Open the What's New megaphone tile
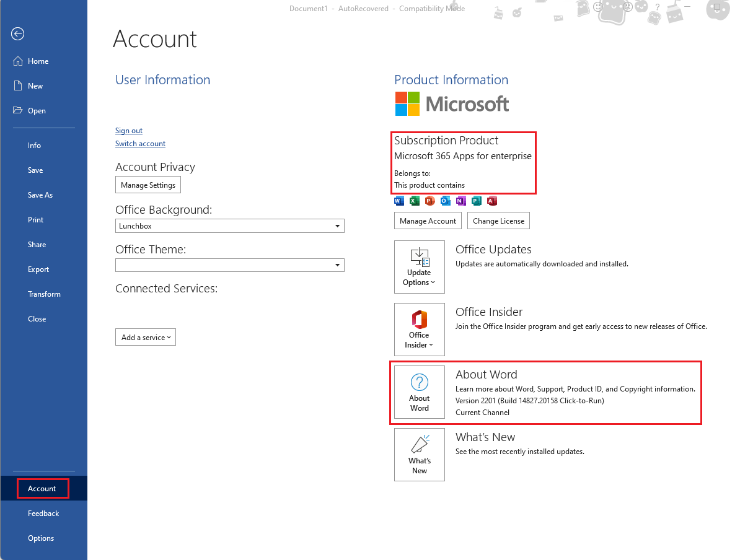The width and height of the screenshot is (740, 560). 420,455
